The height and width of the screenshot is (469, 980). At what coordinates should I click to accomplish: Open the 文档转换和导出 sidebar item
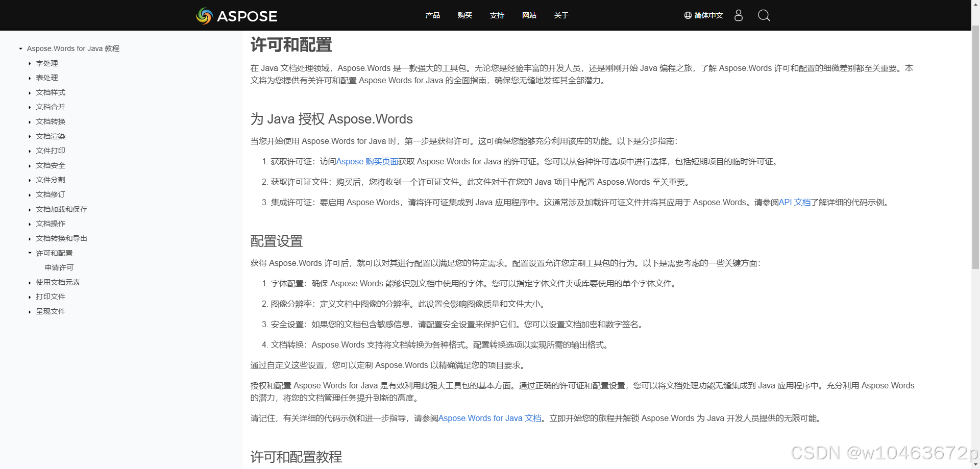pyautogui.click(x=62, y=238)
